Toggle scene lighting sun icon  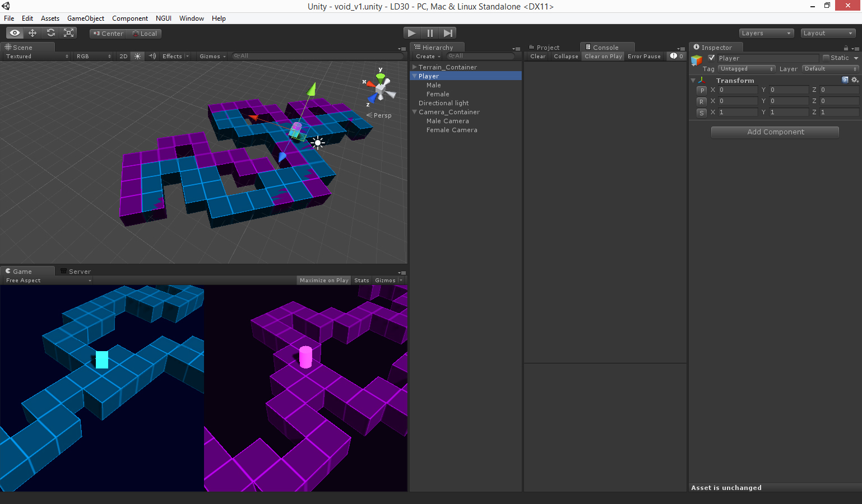138,56
